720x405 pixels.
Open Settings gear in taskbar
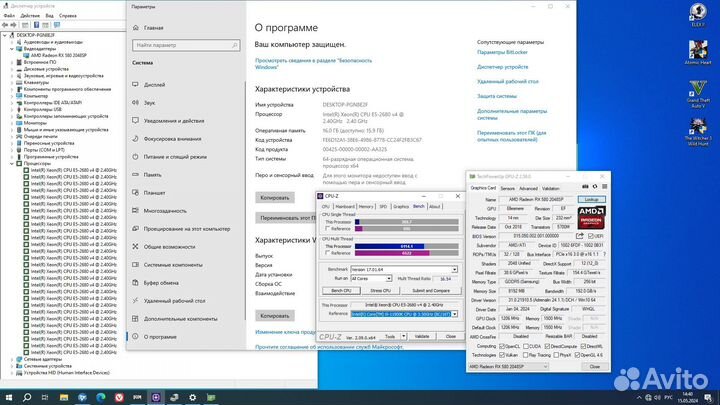point(192,397)
